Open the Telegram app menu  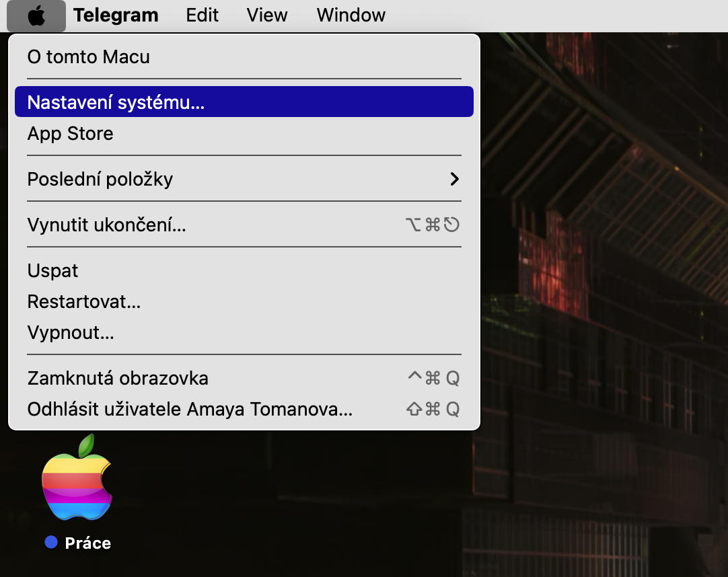[x=116, y=15]
